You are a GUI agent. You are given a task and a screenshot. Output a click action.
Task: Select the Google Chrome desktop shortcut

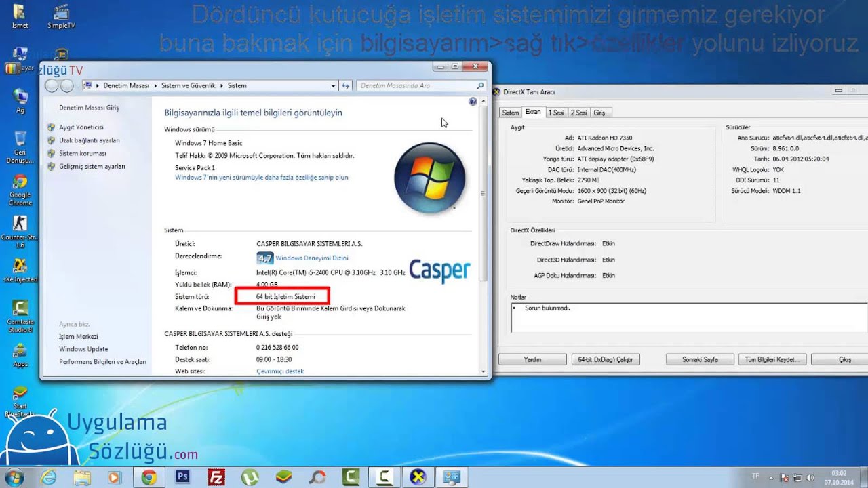click(20, 190)
